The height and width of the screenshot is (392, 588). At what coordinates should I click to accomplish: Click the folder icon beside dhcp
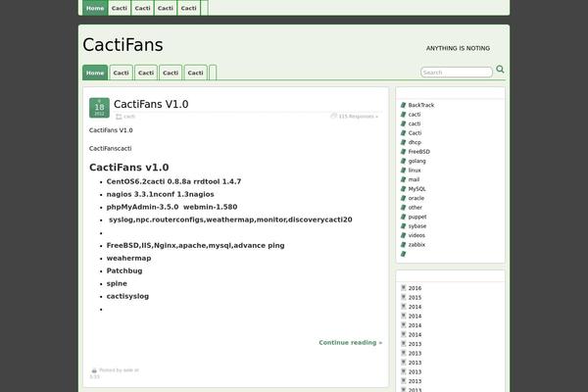404,142
